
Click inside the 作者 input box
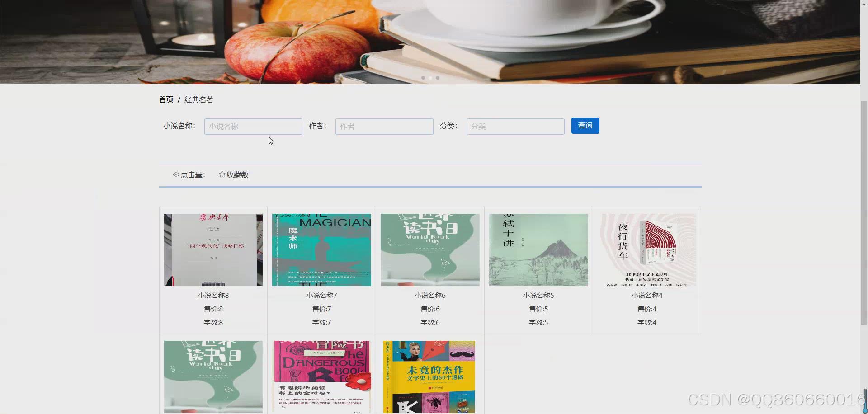coord(384,126)
